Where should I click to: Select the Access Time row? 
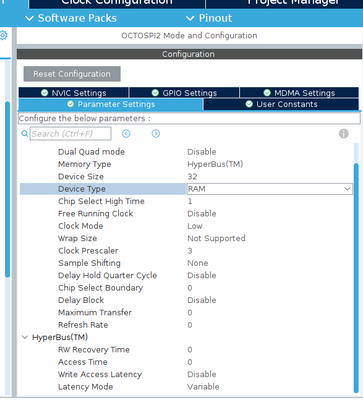tap(186, 362)
